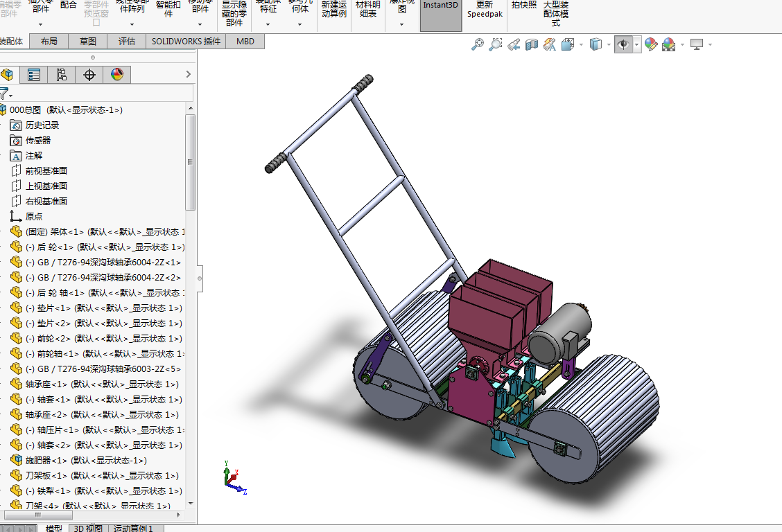The image size is (782, 532).
Task: Switch to the 评估 tab
Action: point(127,42)
